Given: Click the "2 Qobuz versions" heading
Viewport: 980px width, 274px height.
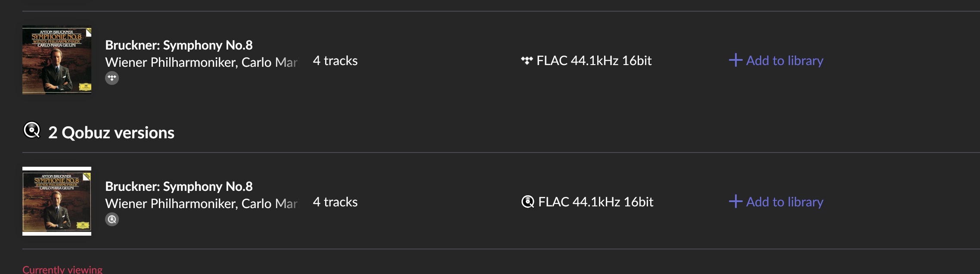Looking at the screenshot, I should (111, 133).
